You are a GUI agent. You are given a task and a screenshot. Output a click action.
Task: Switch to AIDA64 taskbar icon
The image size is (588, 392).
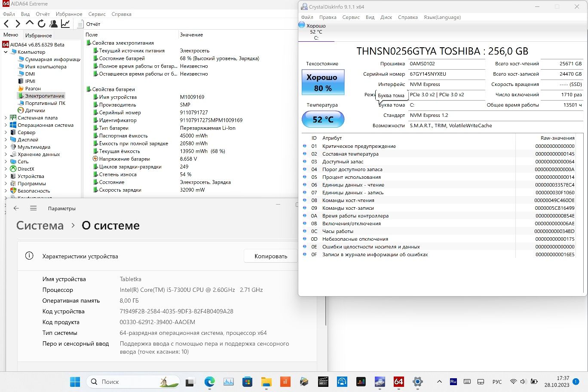coord(398,382)
